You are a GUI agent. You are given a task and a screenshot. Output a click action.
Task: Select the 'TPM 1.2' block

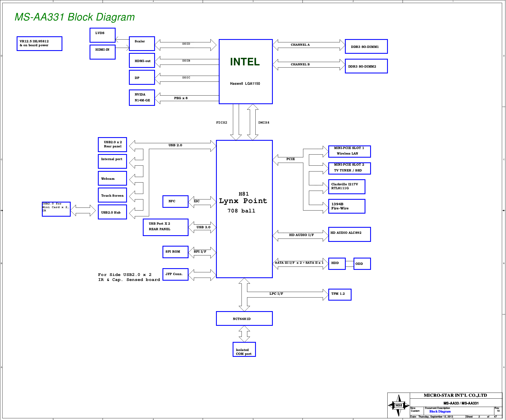340,294
